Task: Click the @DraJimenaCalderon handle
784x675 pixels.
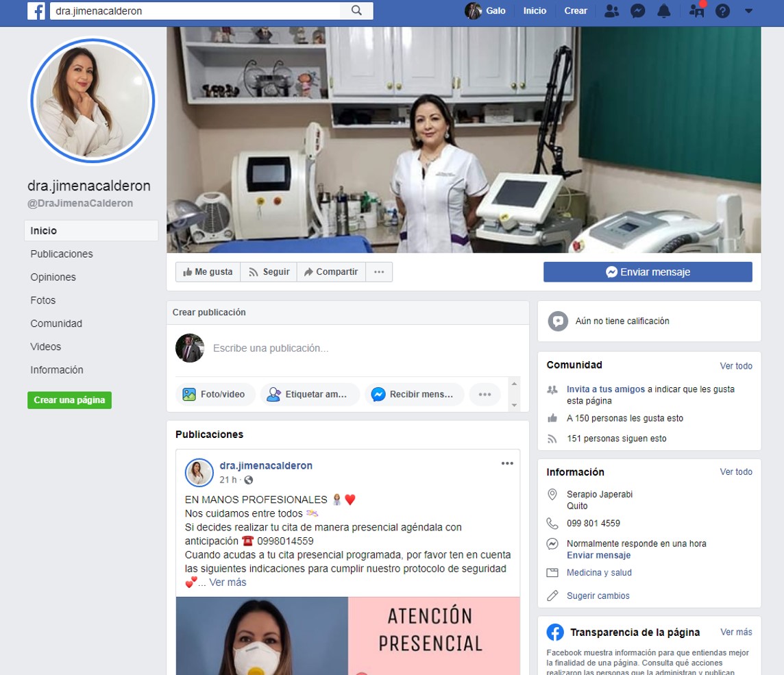Action: click(x=80, y=204)
